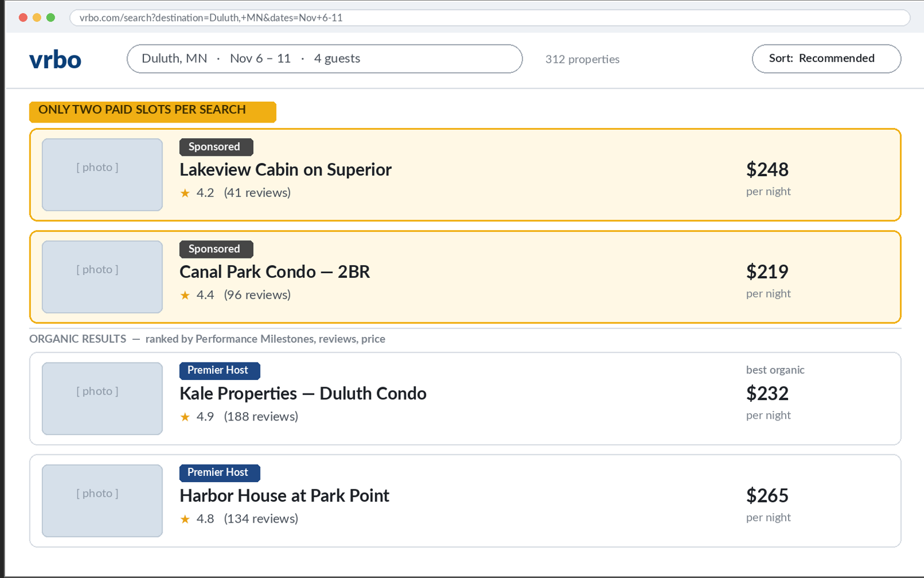This screenshot has height=578, width=924.
Task: Open Canal Park Condo — 2BR listing title
Action: tap(275, 272)
